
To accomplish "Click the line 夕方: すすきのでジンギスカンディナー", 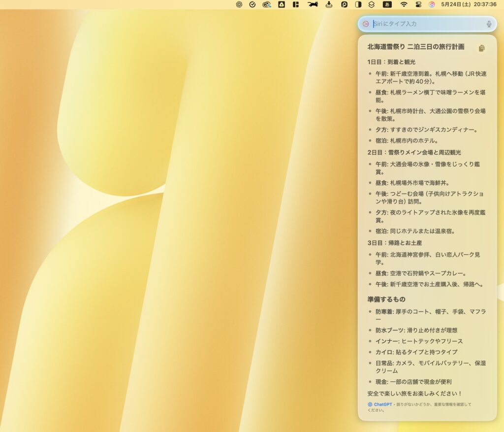I will coord(427,130).
